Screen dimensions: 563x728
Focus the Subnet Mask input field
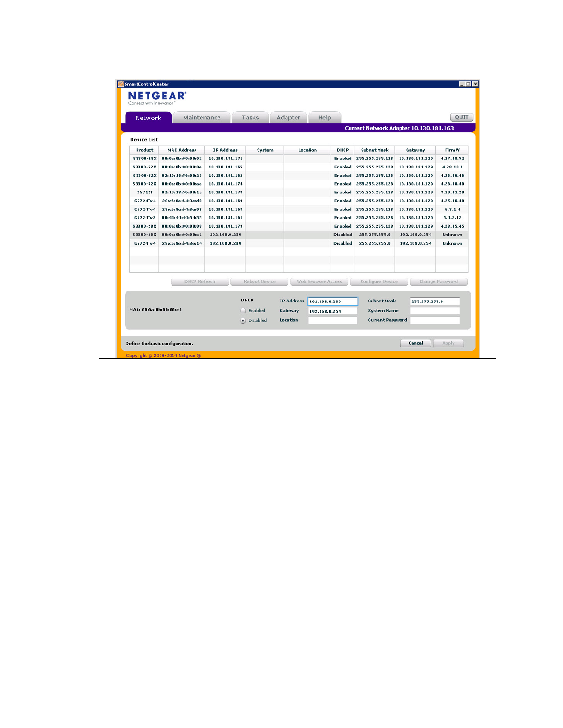[x=435, y=301]
